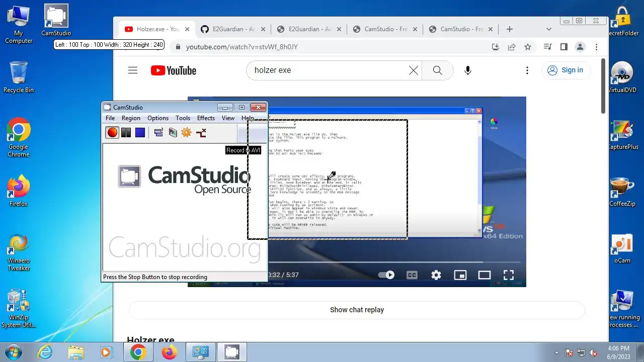This screenshot has width=644, height=362.
Task: Select the CoffeeZip desktop icon
Action: (622, 192)
